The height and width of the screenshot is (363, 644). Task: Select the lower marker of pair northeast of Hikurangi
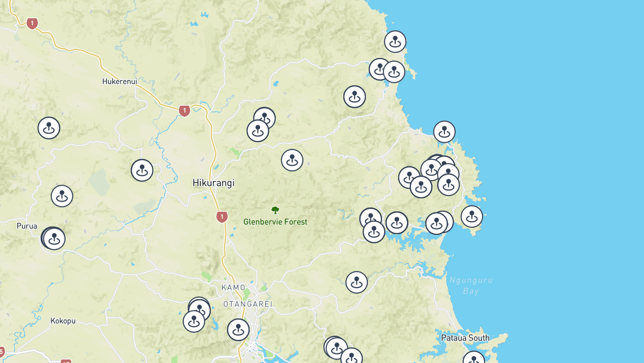pos(258,131)
